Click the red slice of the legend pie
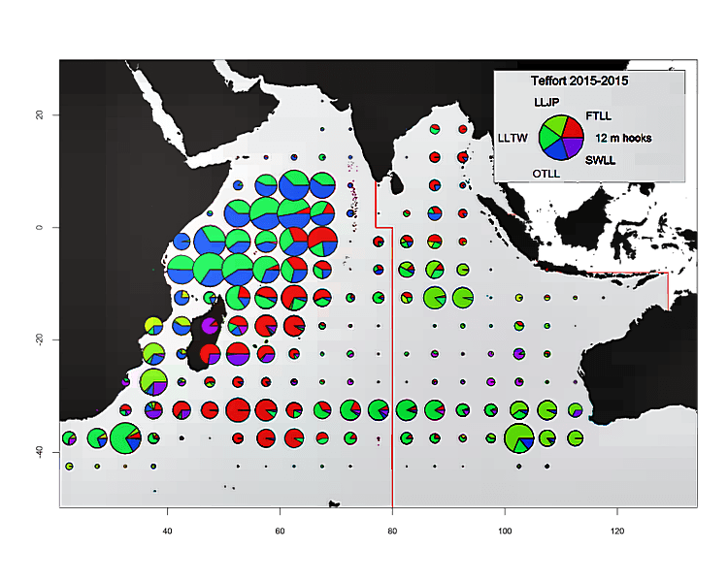 point(574,128)
